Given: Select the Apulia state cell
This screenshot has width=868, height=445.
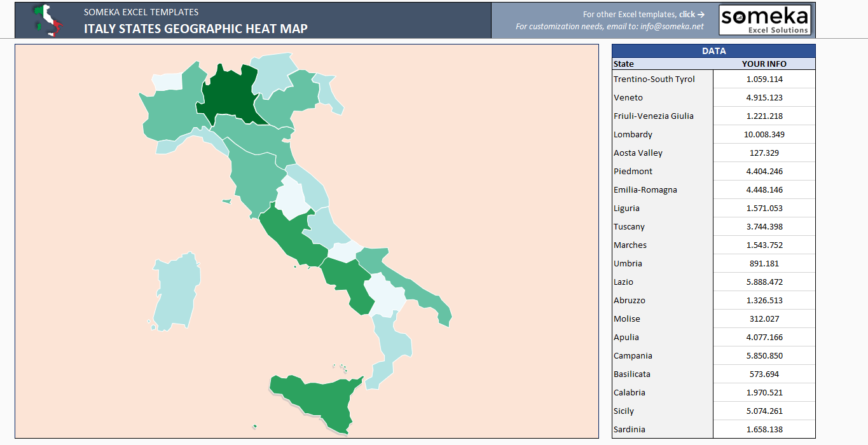Looking at the screenshot, I should (x=663, y=337).
